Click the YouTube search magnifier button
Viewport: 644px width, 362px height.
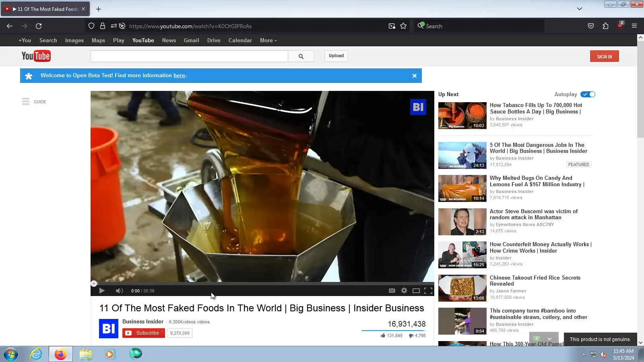click(301, 56)
